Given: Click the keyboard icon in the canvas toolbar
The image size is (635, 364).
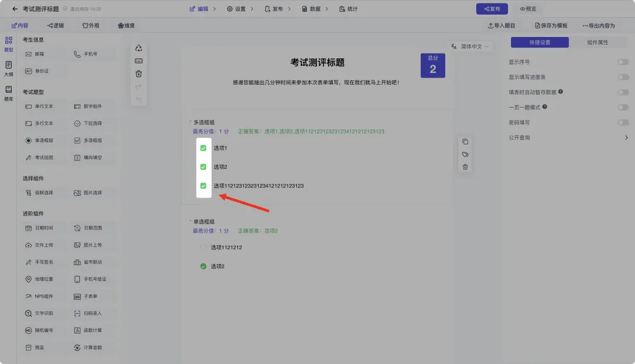Looking at the screenshot, I should click(139, 61).
